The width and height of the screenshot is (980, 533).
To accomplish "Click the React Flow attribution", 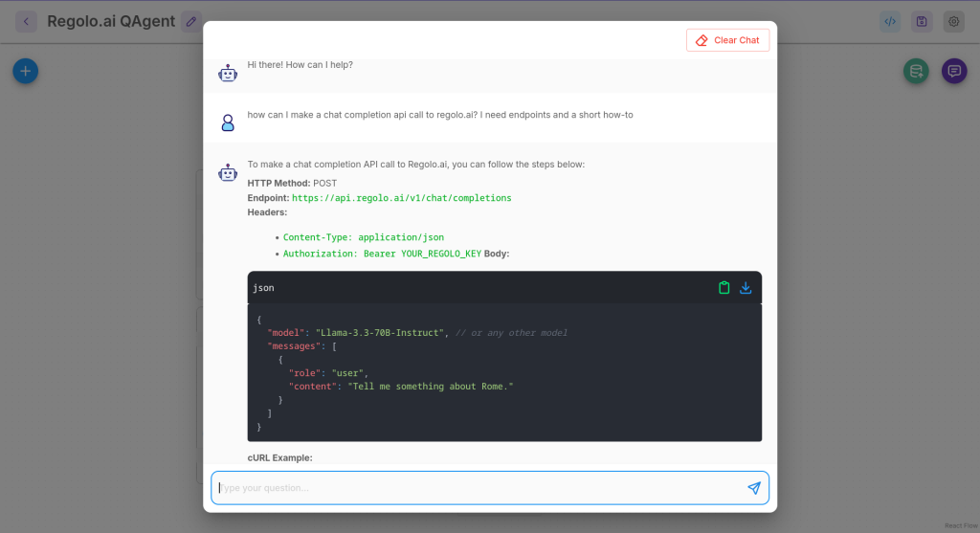I will coord(961,526).
